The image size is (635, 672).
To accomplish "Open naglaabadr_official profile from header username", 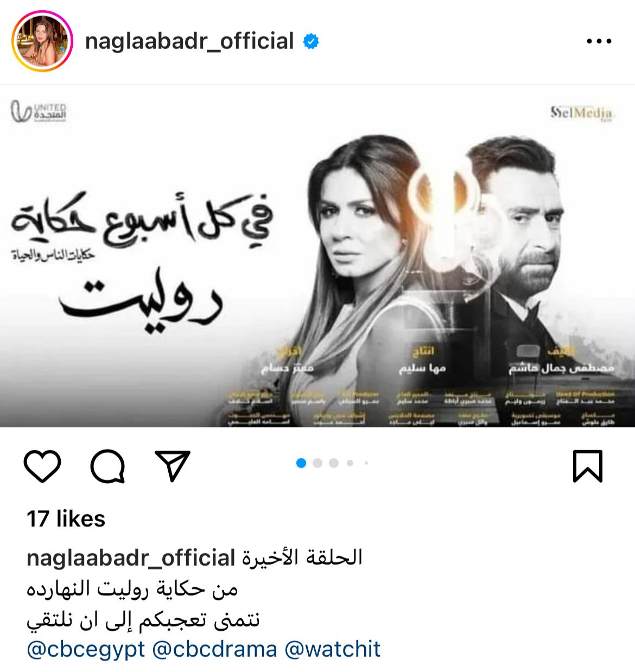I will point(189,41).
